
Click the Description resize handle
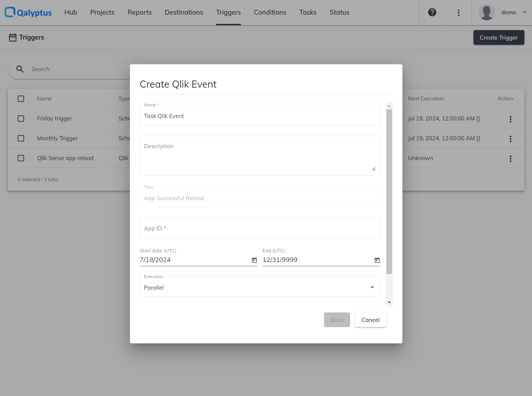(x=374, y=169)
